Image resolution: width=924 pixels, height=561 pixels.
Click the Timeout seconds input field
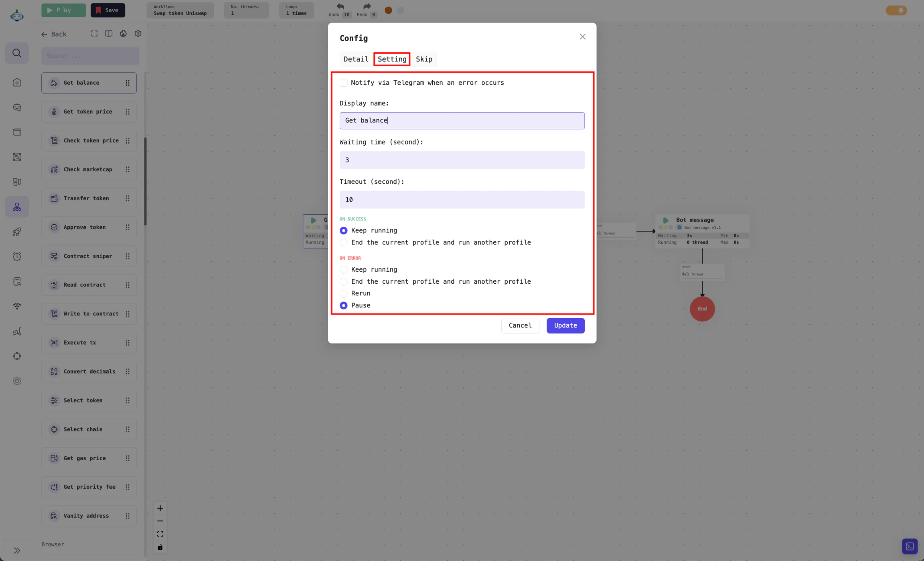(461, 199)
